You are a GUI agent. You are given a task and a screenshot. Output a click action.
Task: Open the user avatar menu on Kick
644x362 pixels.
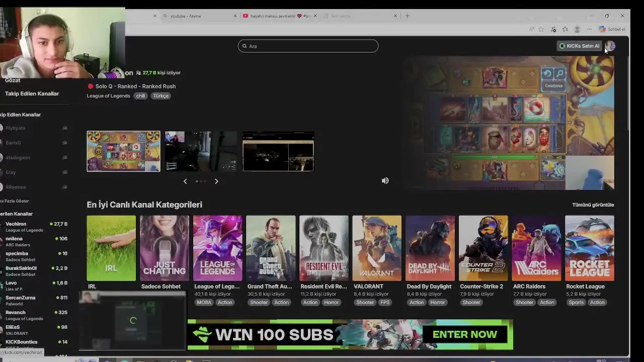click(610, 46)
